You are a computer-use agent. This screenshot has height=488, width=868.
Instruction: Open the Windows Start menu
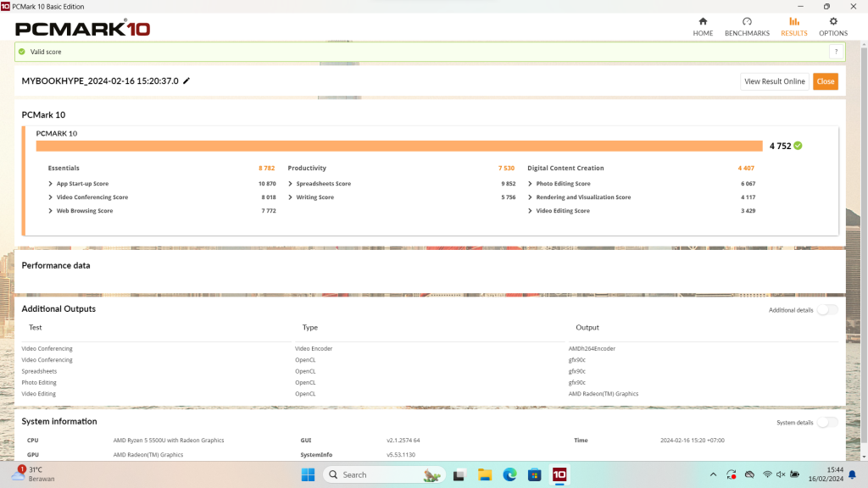tap(308, 474)
